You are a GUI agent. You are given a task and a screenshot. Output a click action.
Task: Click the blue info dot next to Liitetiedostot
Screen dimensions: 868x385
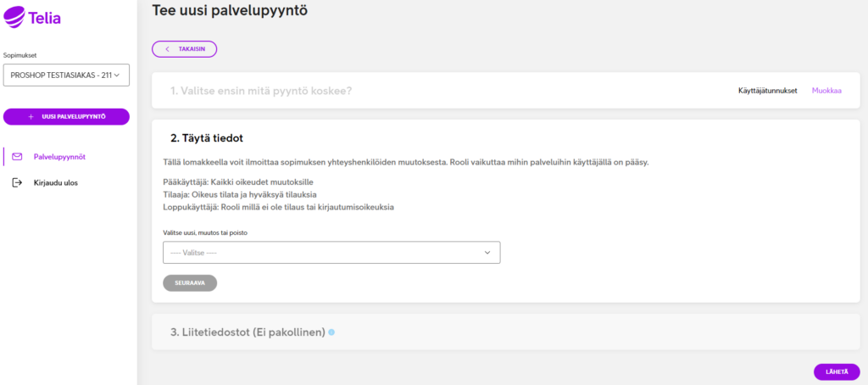pyautogui.click(x=331, y=332)
